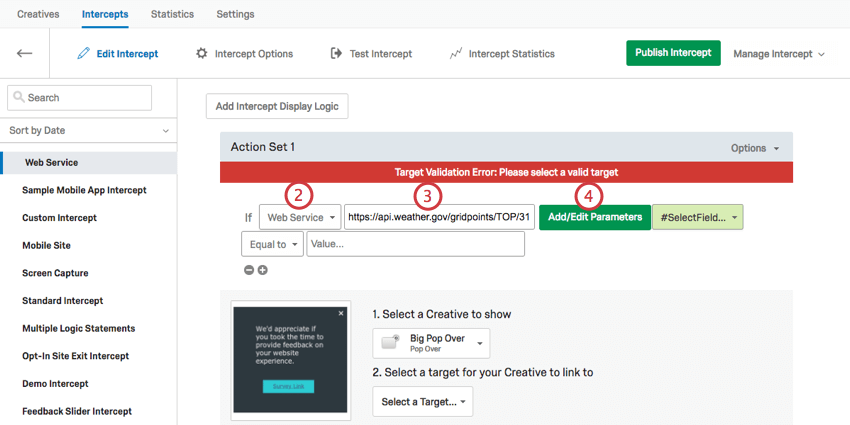The height and width of the screenshot is (425, 850).
Task: Click the minus icon to remove condition
Action: [250, 270]
